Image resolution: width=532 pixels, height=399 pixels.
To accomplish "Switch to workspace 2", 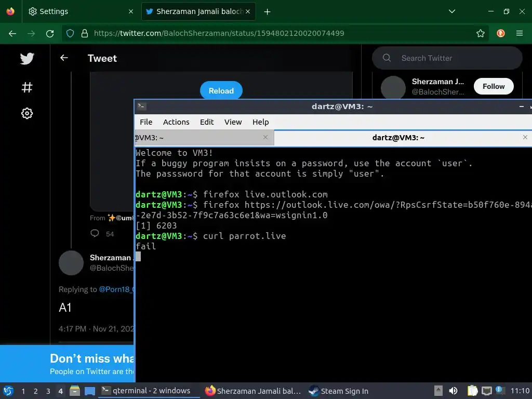I will coord(36,391).
